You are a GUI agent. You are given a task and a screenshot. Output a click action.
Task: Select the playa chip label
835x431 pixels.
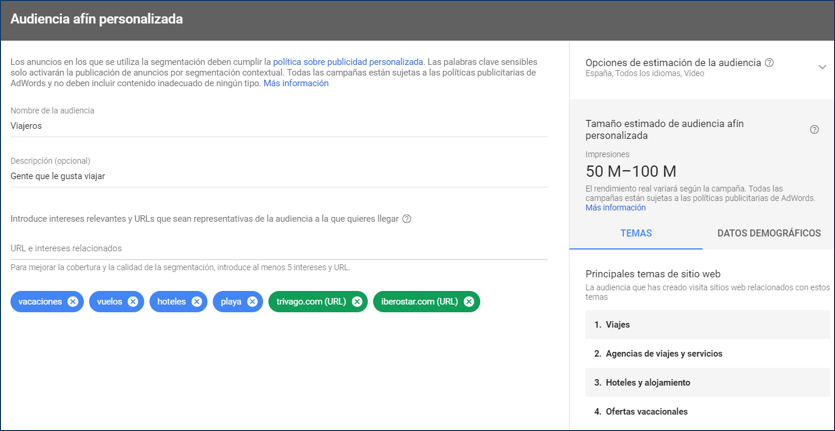(231, 302)
